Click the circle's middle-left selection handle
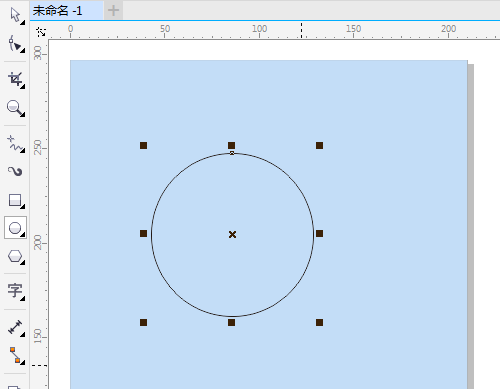500x389 pixels. tap(143, 233)
